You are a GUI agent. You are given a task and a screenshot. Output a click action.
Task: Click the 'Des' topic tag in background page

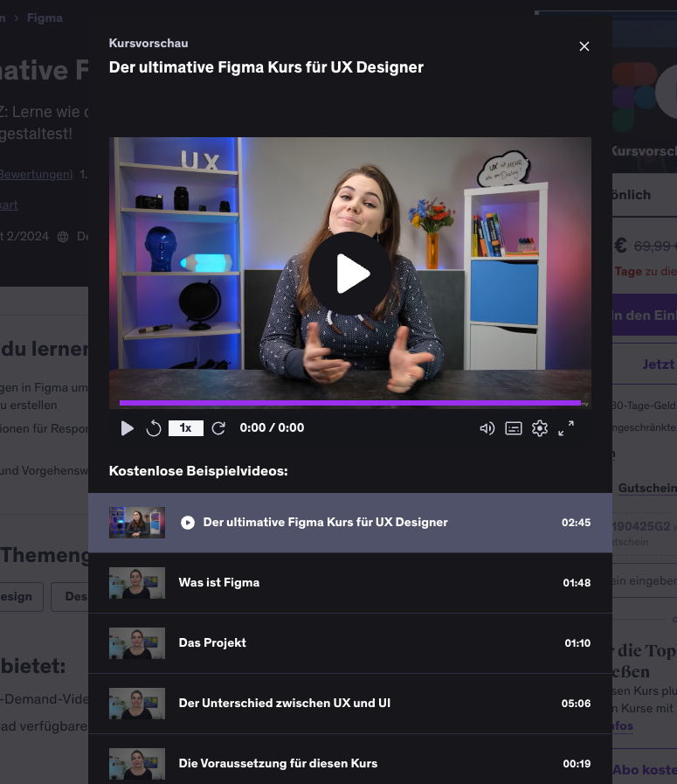(x=70, y=596)
